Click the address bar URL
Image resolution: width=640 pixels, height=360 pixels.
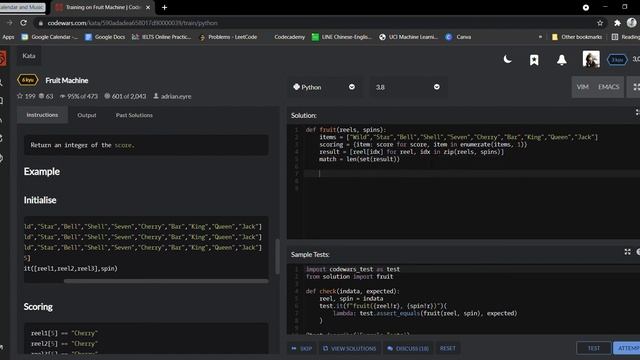click(x=133, y=23)
